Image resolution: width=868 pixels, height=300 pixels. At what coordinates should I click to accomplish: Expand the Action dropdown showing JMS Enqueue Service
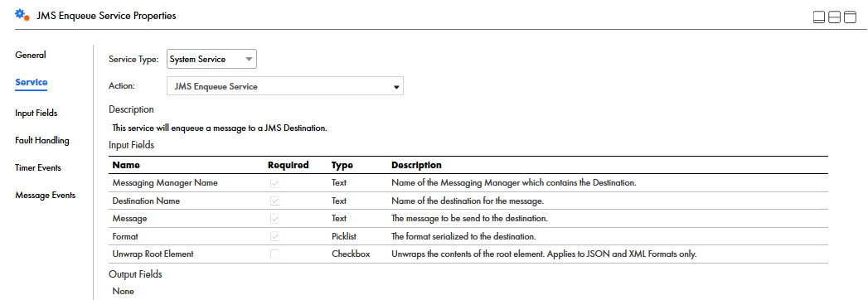(285, 86)
